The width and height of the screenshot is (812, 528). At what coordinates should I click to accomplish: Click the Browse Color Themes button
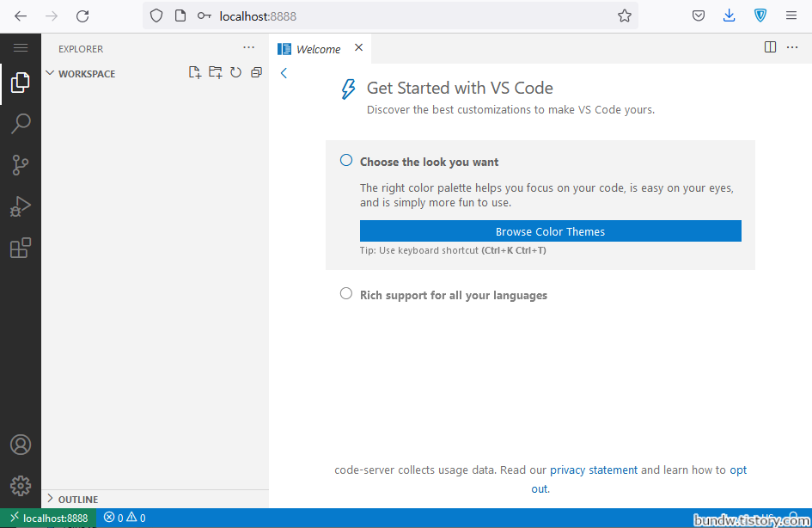pyautogui.click(x=551, y=231)
